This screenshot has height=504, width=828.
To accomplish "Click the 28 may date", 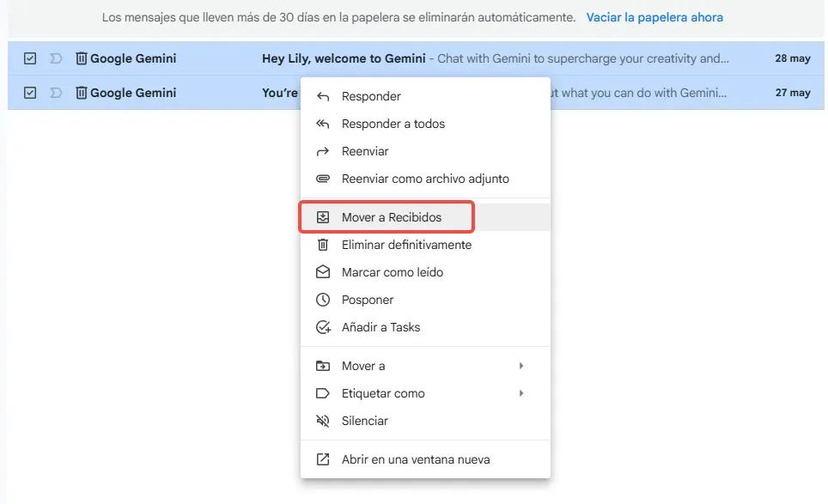I will coord(793,58).
